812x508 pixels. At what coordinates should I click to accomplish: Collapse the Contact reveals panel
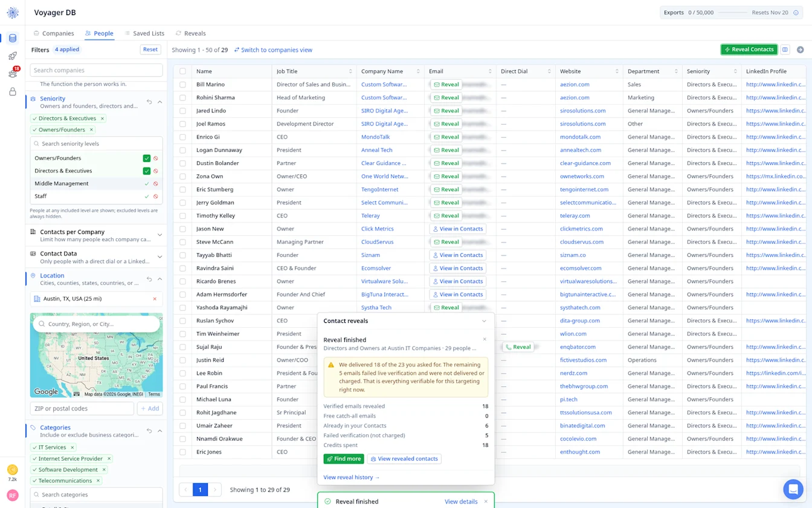point(484,321)
